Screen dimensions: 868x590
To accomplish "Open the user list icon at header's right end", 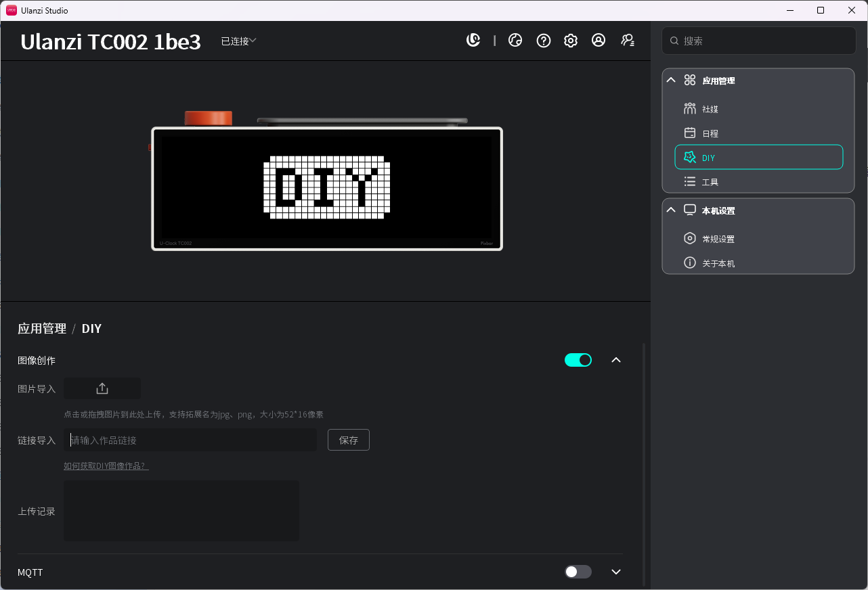I will (x=628, y=41).
